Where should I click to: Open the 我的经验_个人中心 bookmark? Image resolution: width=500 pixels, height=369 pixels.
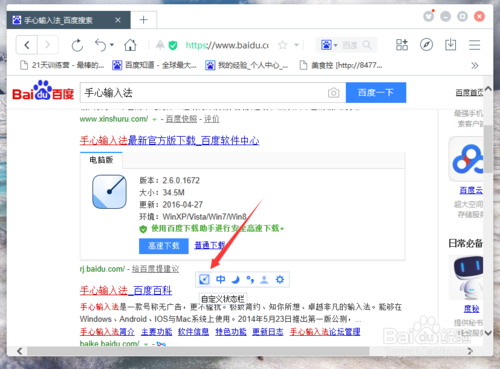click(247, 65)
